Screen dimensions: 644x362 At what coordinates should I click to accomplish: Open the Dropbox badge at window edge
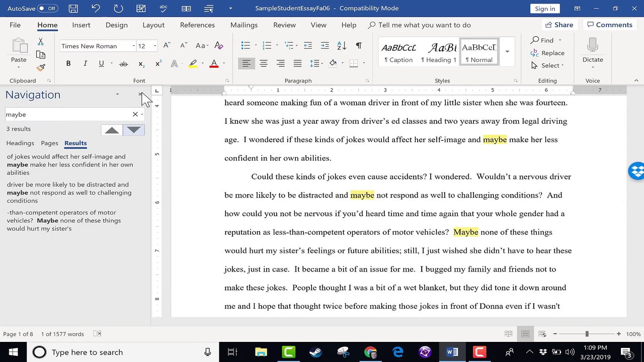click(x=636, y=171)
